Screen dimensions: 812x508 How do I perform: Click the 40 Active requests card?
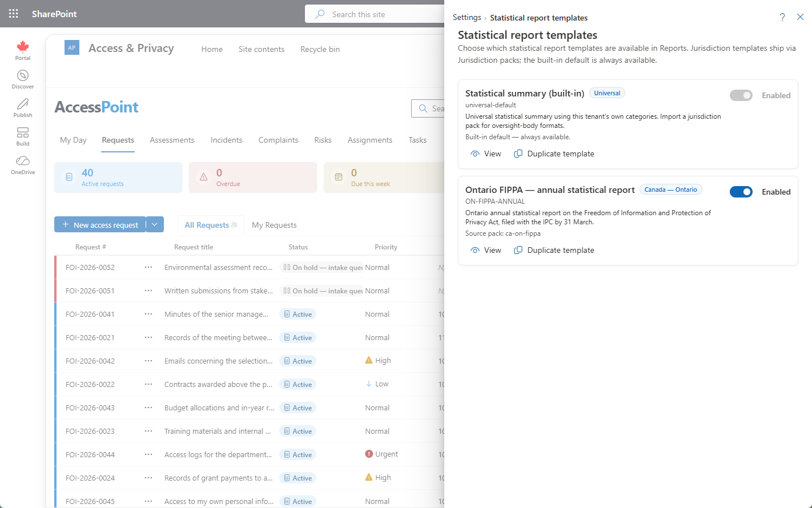tap(118, 178)
